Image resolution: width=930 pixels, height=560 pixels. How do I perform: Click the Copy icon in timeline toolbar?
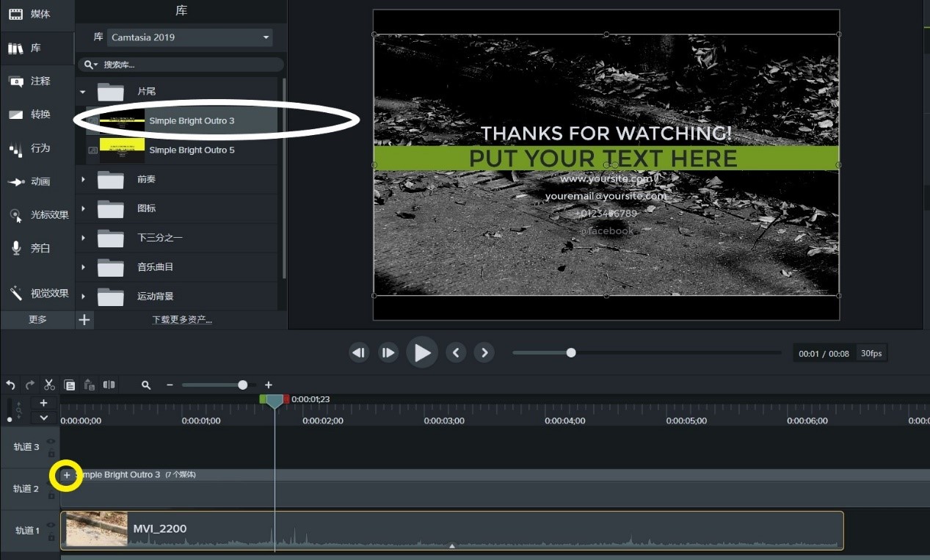pyautogui.click(x=69, y=385)
